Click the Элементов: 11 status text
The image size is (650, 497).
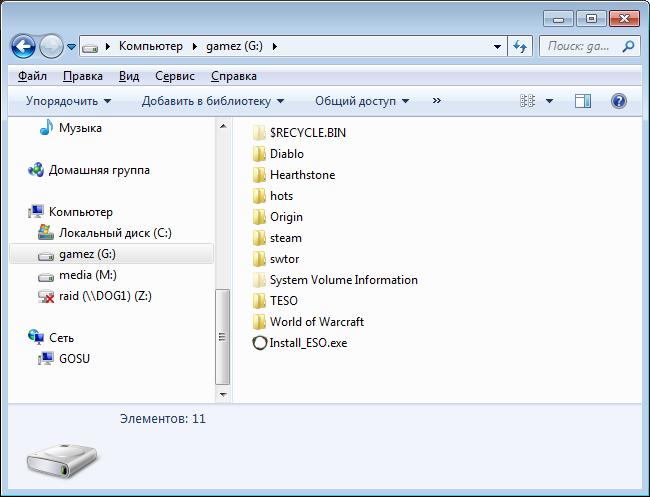162,419
